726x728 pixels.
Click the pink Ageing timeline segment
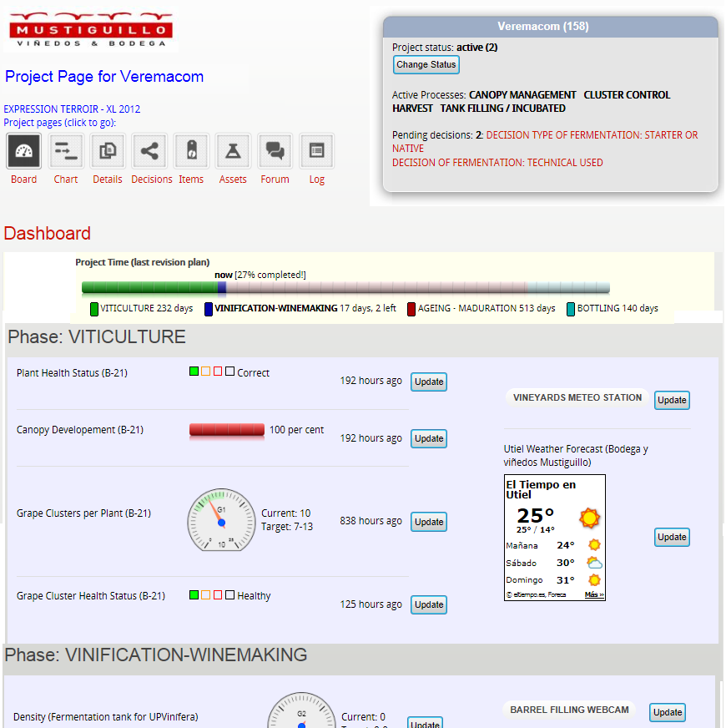click(376, 288)
